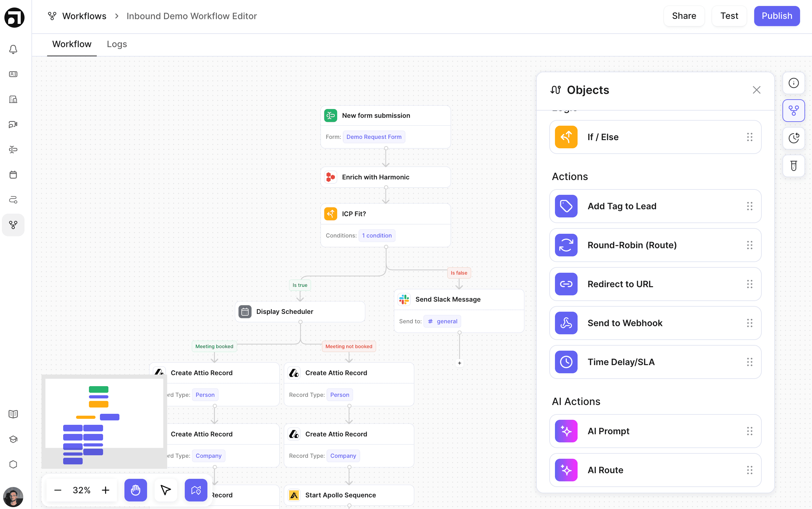Open the calendar icon in sidebar

pyautogui.click(x=13, y=175)
